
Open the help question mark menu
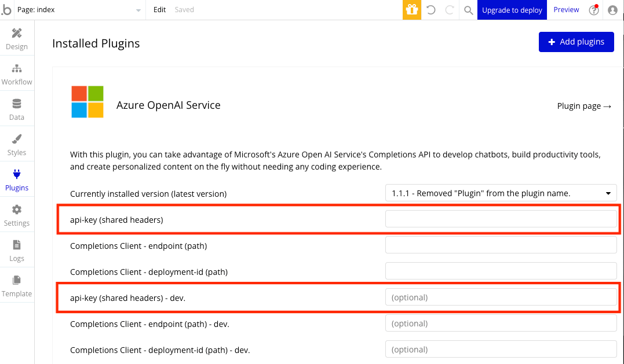click(593, 10)
